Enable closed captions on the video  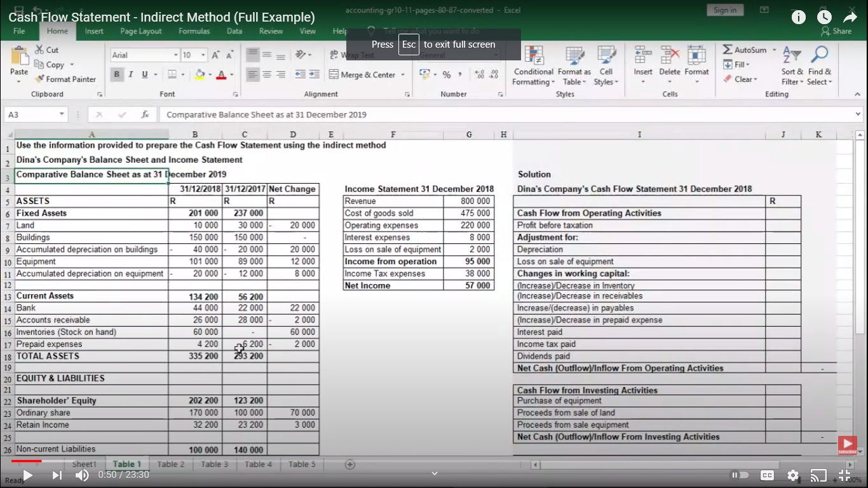tap(767, 475)
